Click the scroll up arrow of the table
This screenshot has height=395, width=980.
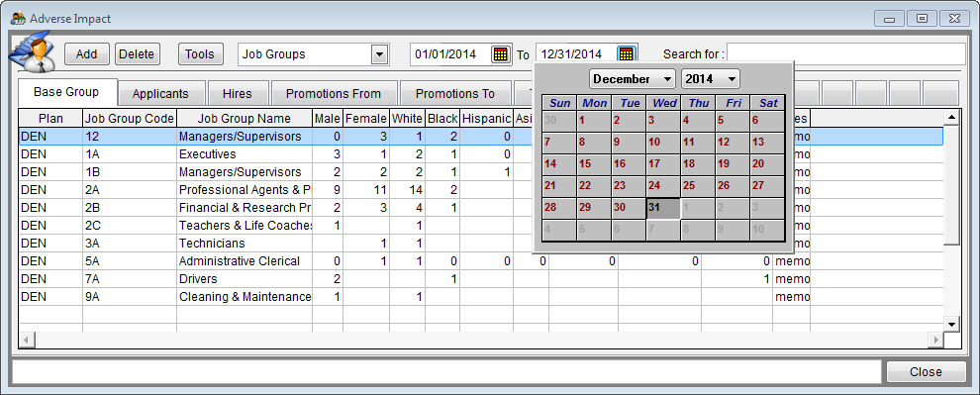tap(951, 117)
